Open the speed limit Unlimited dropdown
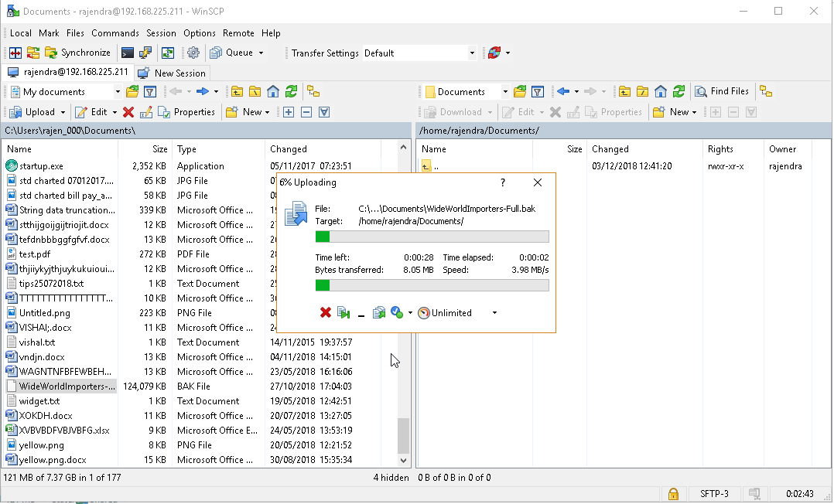Image resolution: width=834 pixels, height=504 pixels. pos(494,313)
